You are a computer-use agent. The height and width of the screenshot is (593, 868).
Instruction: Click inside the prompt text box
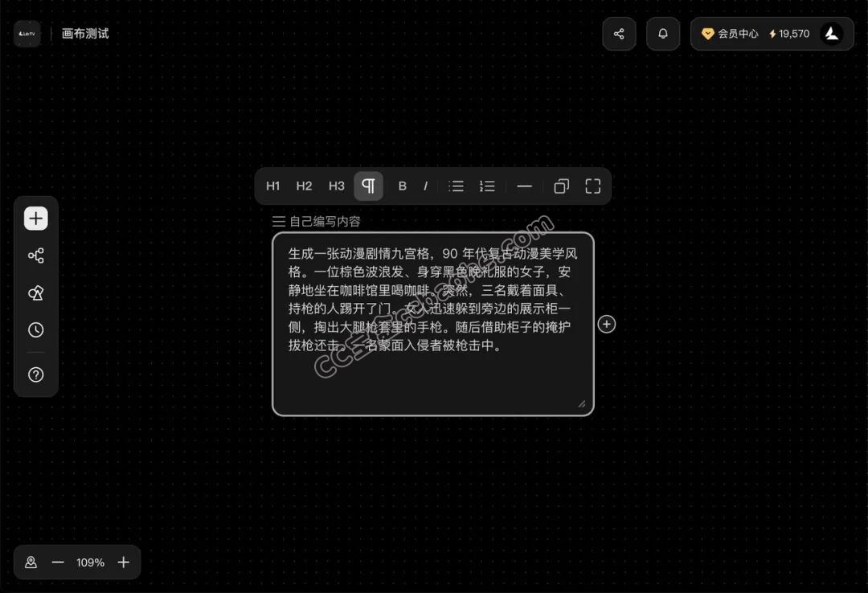(x=433, y=324)
